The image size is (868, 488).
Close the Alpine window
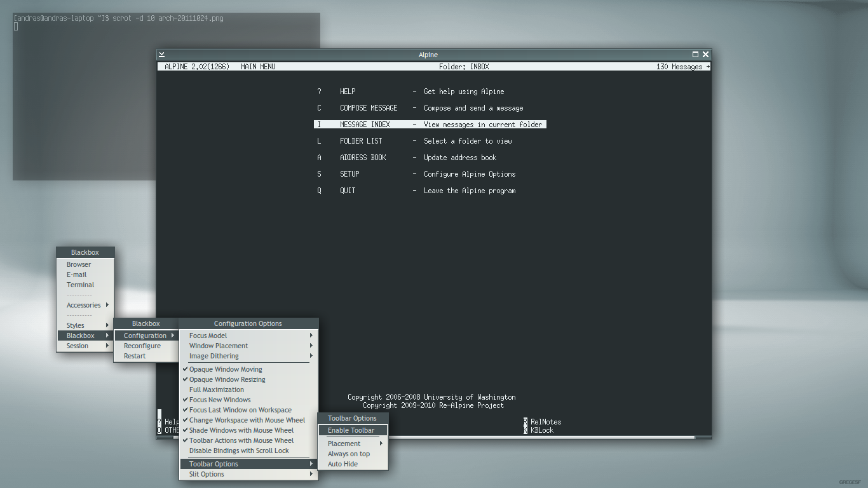coord(705,55)
